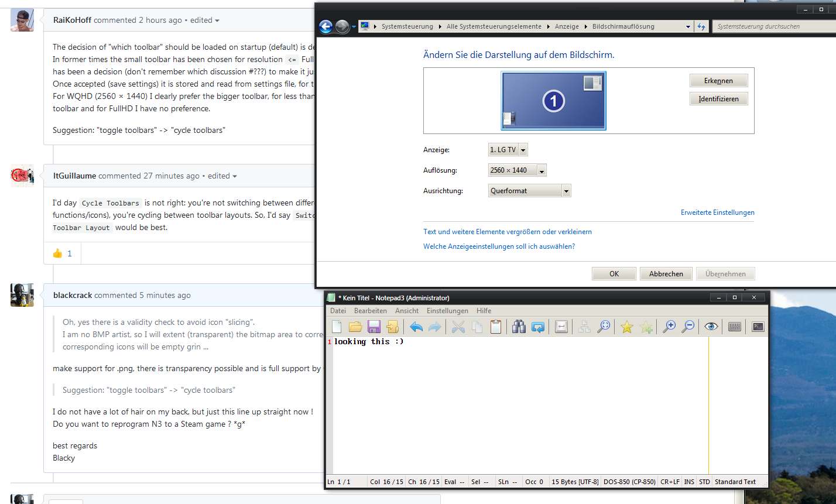
Task: Upvote ItGuillaume's comment with the thumbs-up
Action: 59,253
